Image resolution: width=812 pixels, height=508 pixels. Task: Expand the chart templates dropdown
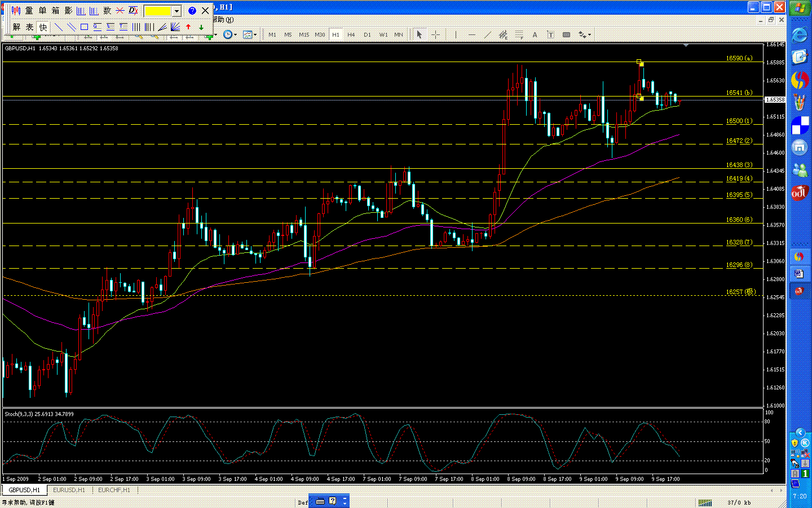[x=255, y=35]
